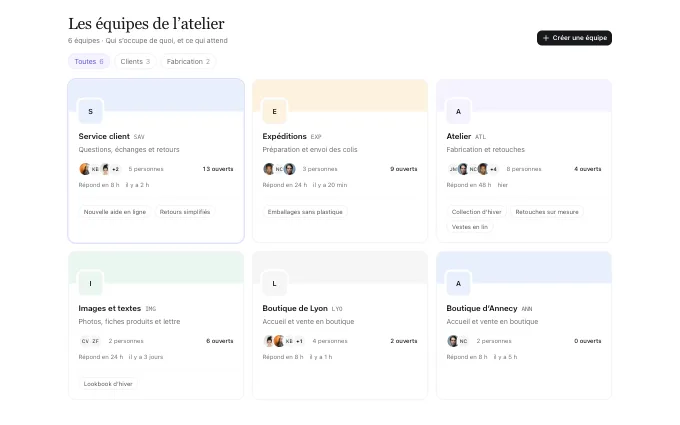
Task: Click the Retouches sur mesure tag
Action: click(547, 212)
